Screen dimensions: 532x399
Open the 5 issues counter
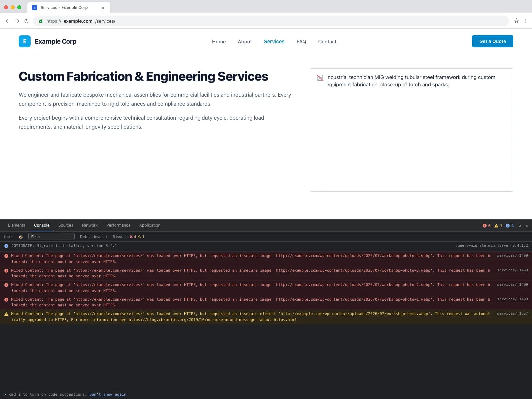(128, 237)
